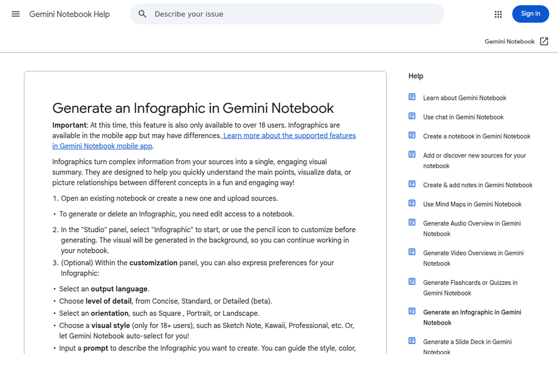
Task: Click the Help sidebar heading
Action: pos(416,76)
